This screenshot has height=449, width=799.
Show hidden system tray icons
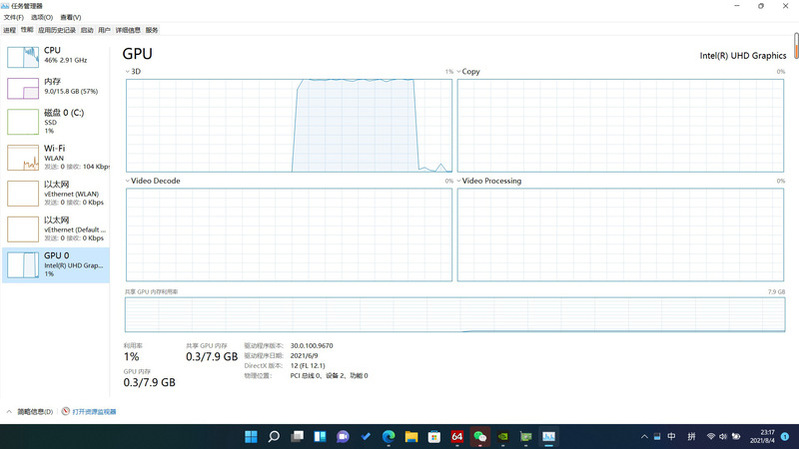click(x=644, y=437)
